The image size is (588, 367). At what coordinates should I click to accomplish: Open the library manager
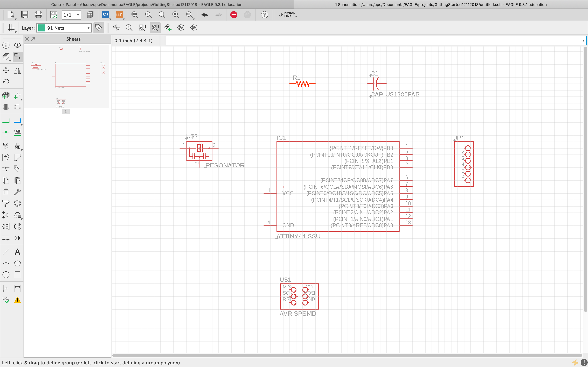(x=90, y=15)
